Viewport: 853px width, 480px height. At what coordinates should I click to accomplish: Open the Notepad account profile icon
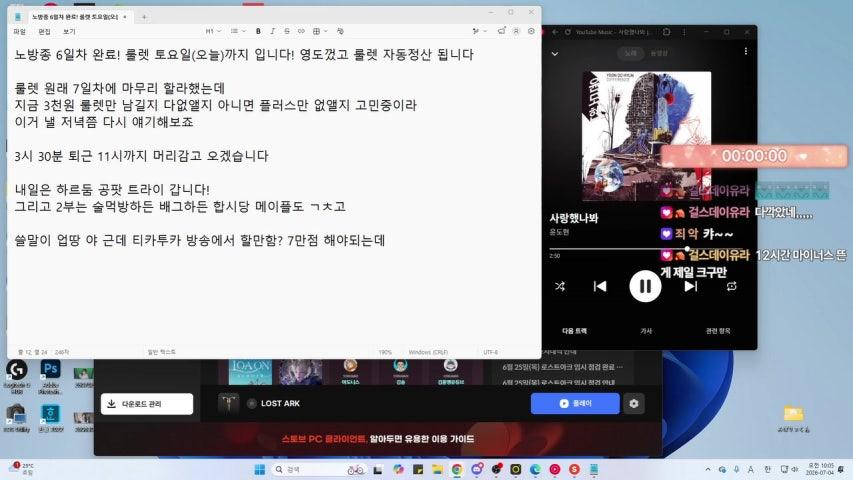pos(516,32)
